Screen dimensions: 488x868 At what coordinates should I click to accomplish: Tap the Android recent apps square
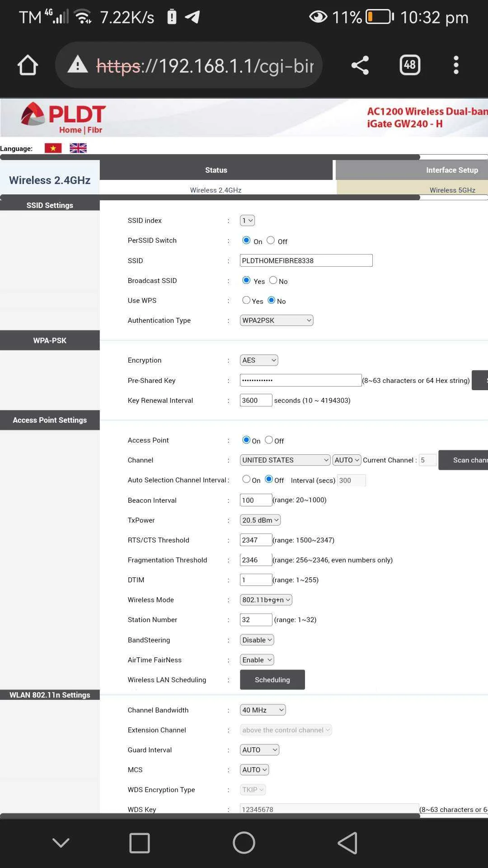click(140, 843)
